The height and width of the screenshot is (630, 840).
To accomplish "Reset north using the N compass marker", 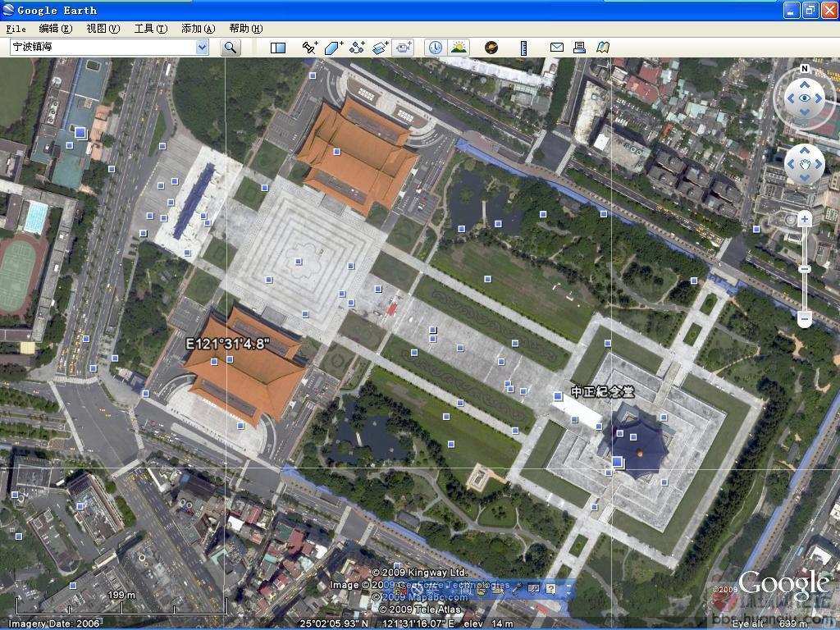I will tap(804, 69).
